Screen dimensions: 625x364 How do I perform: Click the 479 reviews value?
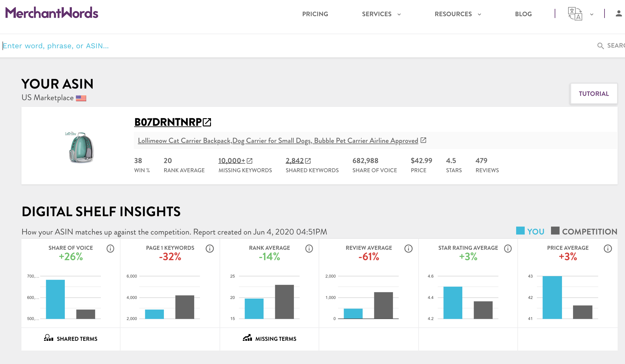coord(481,161)
